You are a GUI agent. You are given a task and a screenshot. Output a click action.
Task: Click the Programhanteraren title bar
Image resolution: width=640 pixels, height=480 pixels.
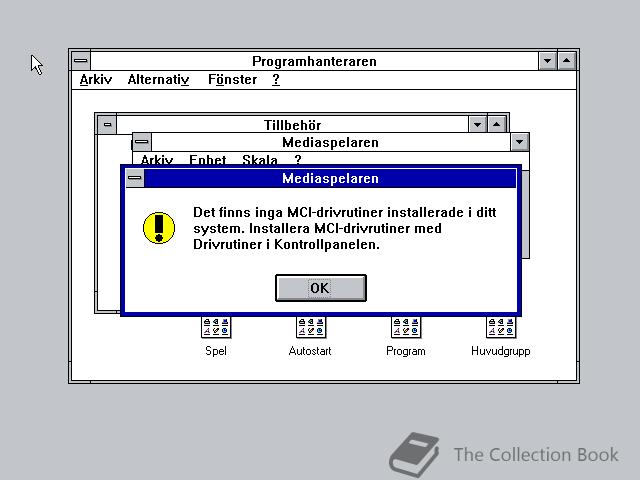314,61
